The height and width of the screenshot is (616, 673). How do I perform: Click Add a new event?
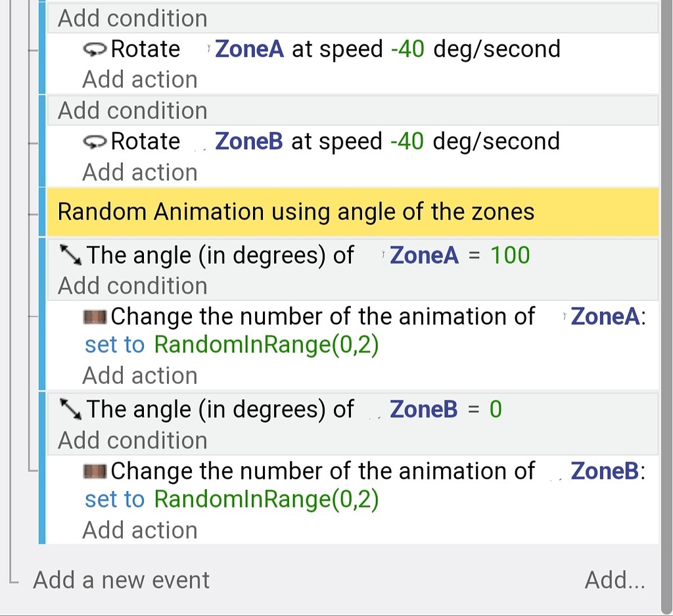[x=120, y=580]
